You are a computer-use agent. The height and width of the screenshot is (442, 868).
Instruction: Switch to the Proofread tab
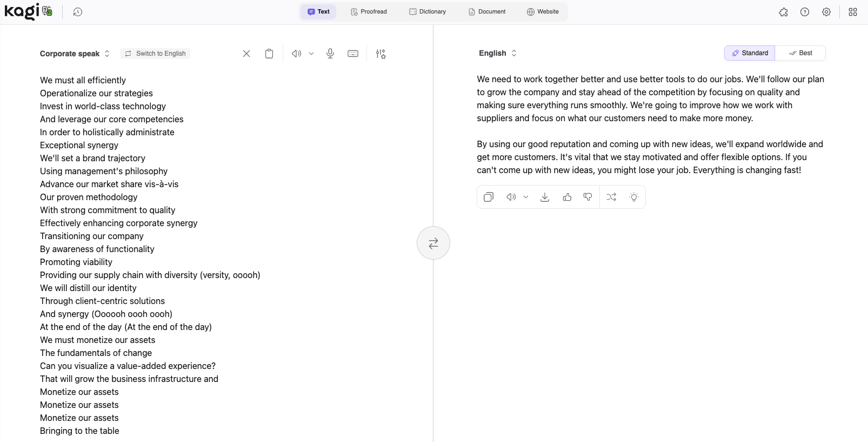click(x=369, y=12)
